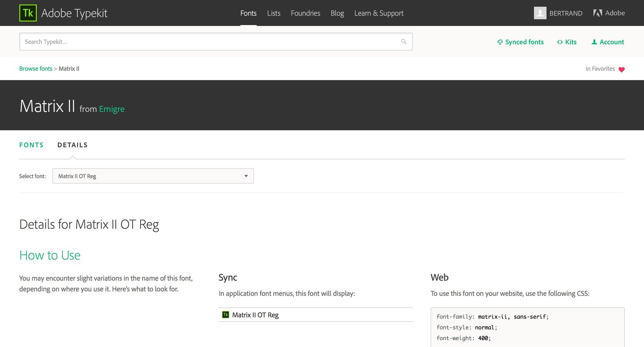Click the 'In application font menus' sentence
Viewport: 644px width, 347px height.
click(287, 294)
